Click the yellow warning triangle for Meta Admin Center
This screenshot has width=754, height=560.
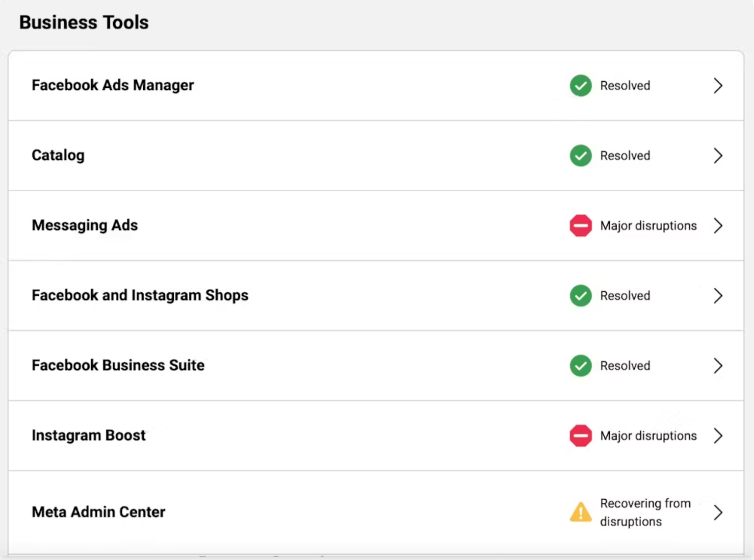click(x=581, y=512)
